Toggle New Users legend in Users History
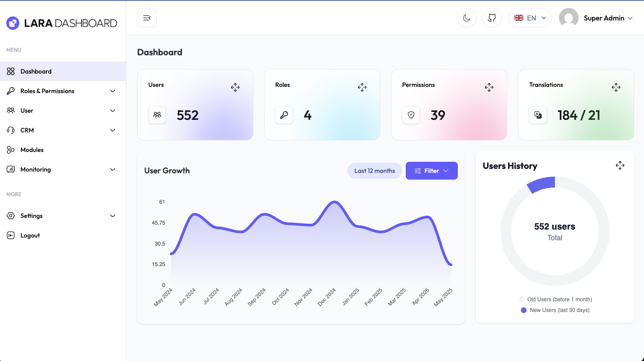The height and width of the screenshot is (361, 644). pos(555,310)
